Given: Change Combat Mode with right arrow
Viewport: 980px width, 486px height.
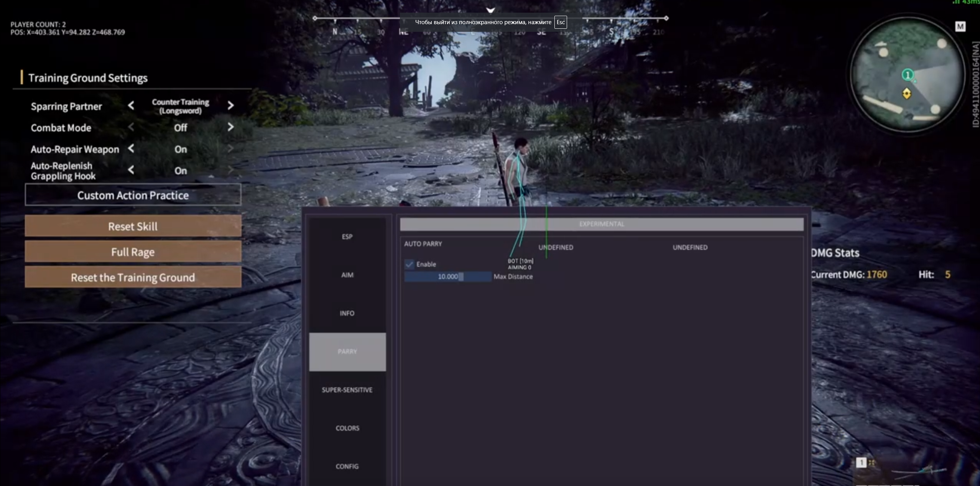Looking at the screenshot, I should point(230,127).
